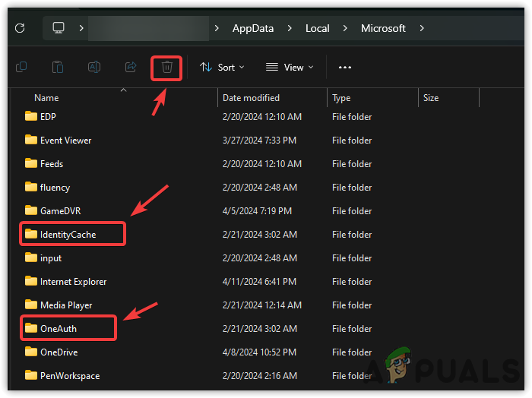Click date 4/5/2024 7:19 PM

coord(257,211)
